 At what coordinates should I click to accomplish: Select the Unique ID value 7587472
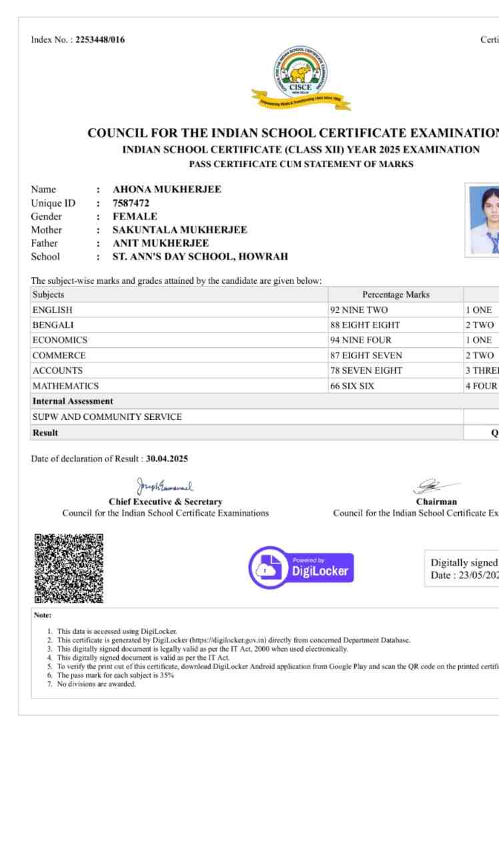tap(131, 203)
